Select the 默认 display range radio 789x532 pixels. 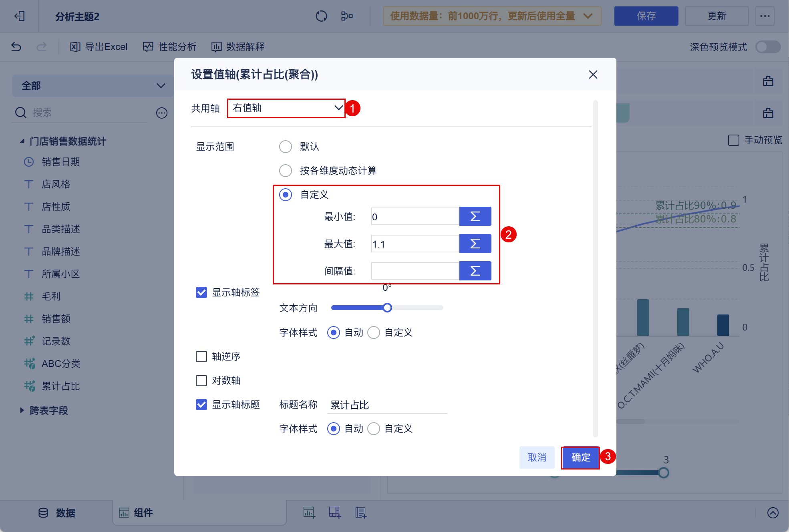pos(286,147)
